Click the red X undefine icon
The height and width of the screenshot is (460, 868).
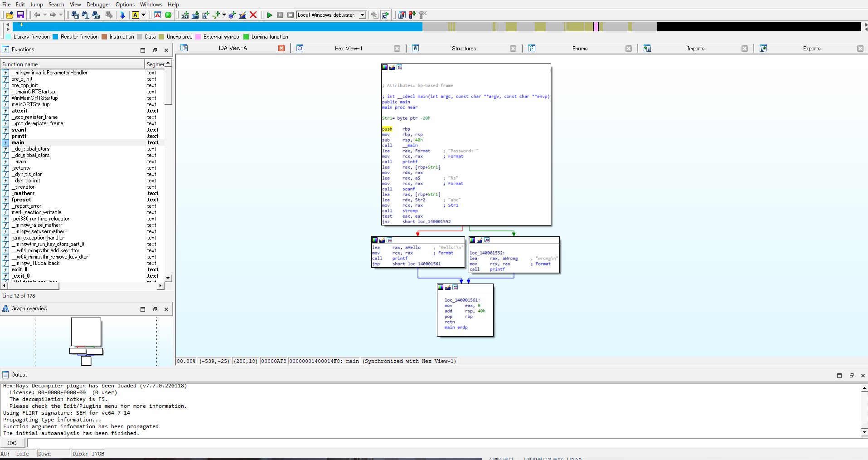[x=253, y=15]
